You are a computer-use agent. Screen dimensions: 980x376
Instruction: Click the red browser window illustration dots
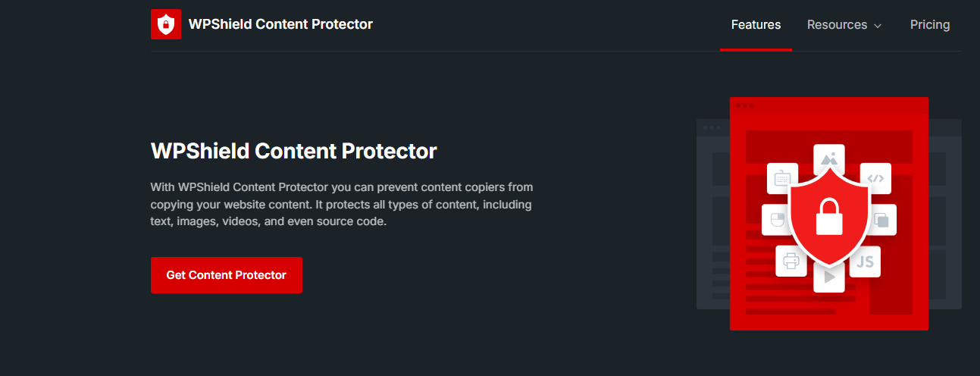click(x=744, y=105)
